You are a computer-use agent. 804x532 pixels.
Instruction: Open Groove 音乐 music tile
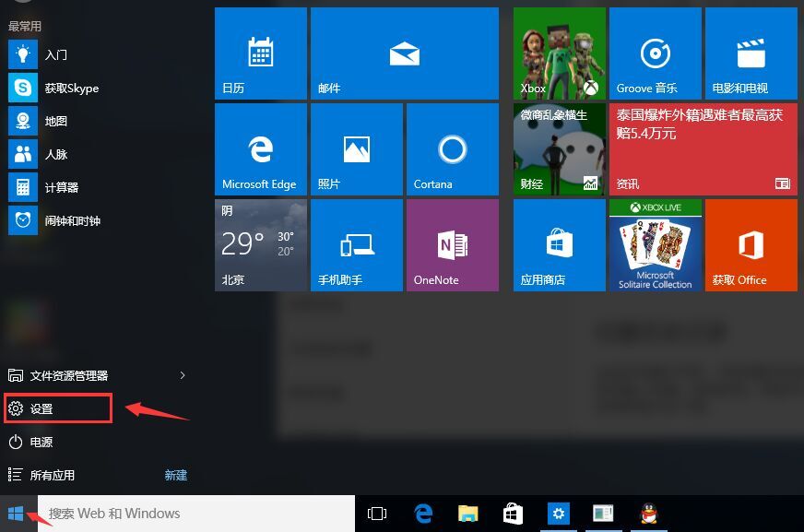click(655, 53)
